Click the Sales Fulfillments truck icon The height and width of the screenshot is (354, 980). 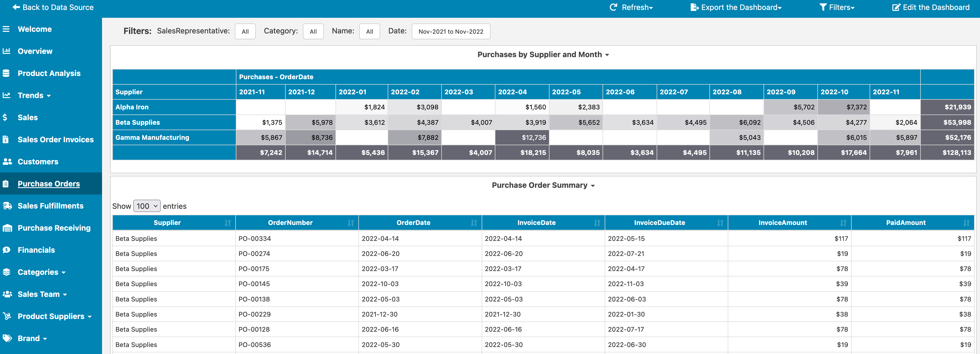(7, 206)
